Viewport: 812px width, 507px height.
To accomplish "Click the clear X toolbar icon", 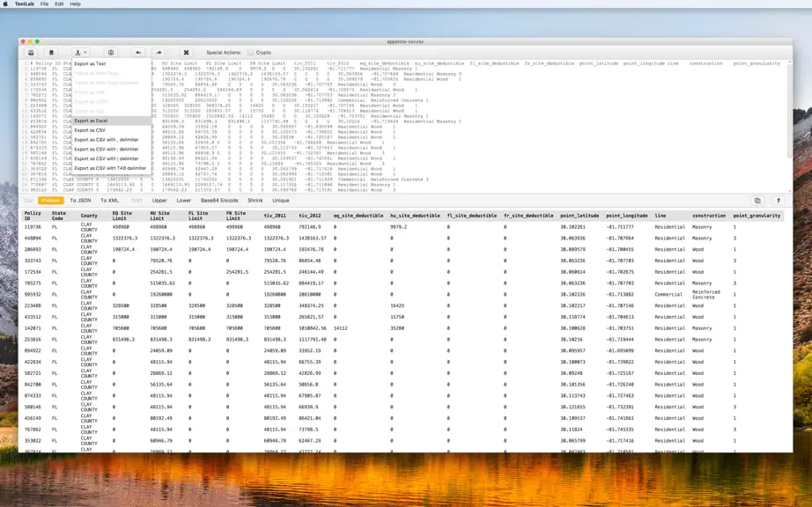I will (187, 52).
